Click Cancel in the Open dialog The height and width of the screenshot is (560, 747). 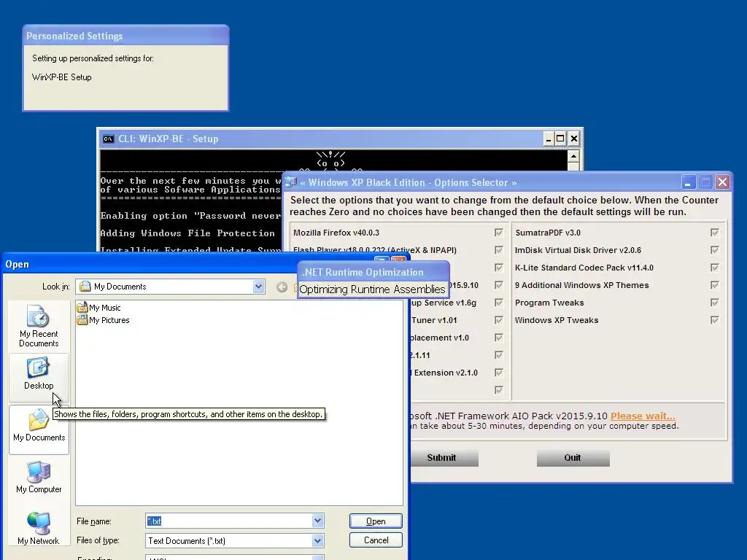click(x=376, y=540)
